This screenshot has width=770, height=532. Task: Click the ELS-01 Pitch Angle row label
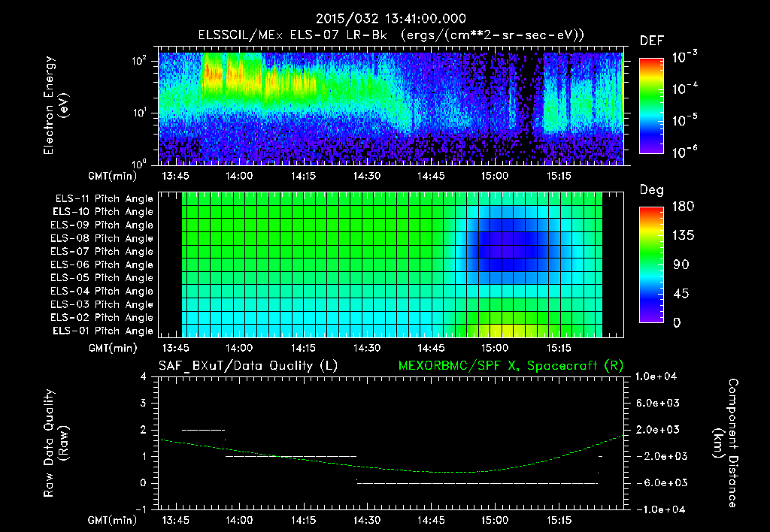[103, 331]
